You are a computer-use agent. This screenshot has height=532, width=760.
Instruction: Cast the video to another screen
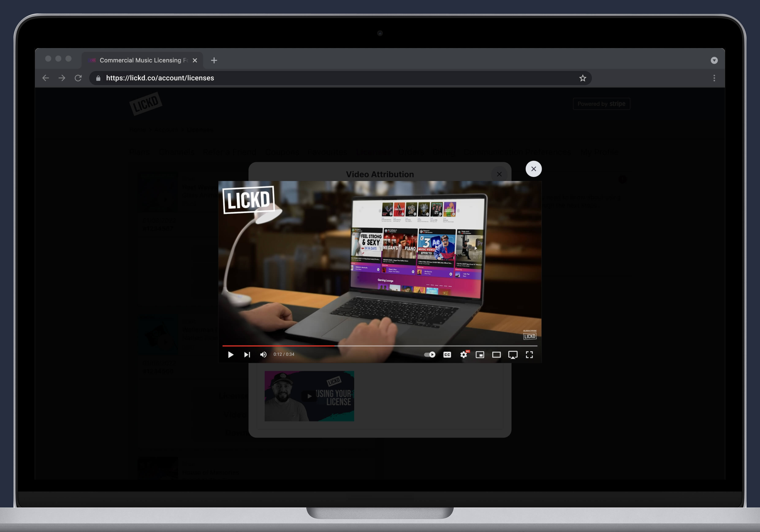click(x=513, y=354)
